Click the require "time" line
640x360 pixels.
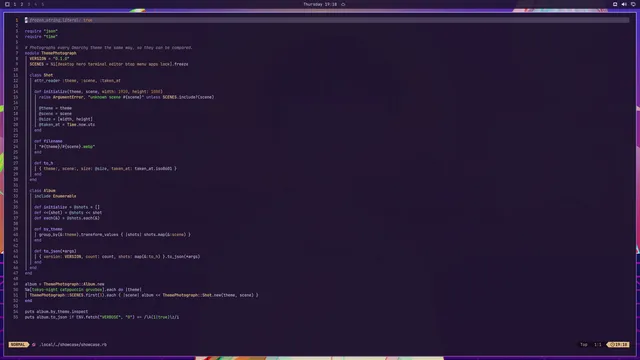pyautogui.click(x=41, y=36)
